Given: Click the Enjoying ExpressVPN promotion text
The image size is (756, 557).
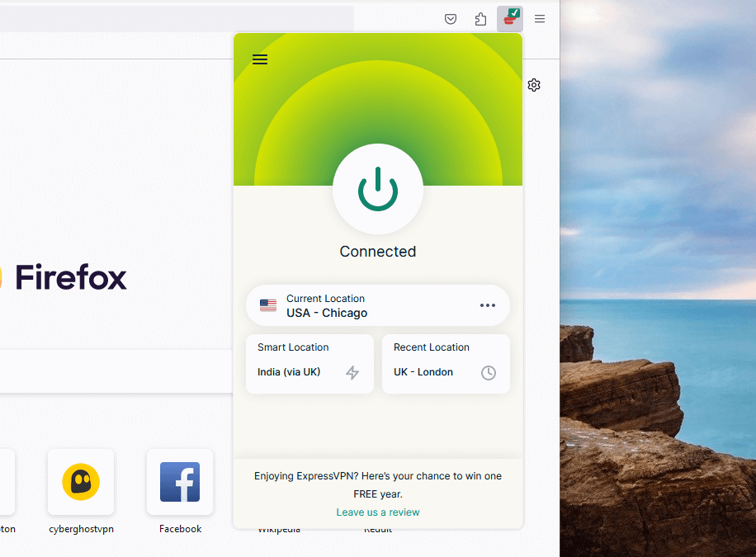Looking at the screenshot, I should pos(378,484).
